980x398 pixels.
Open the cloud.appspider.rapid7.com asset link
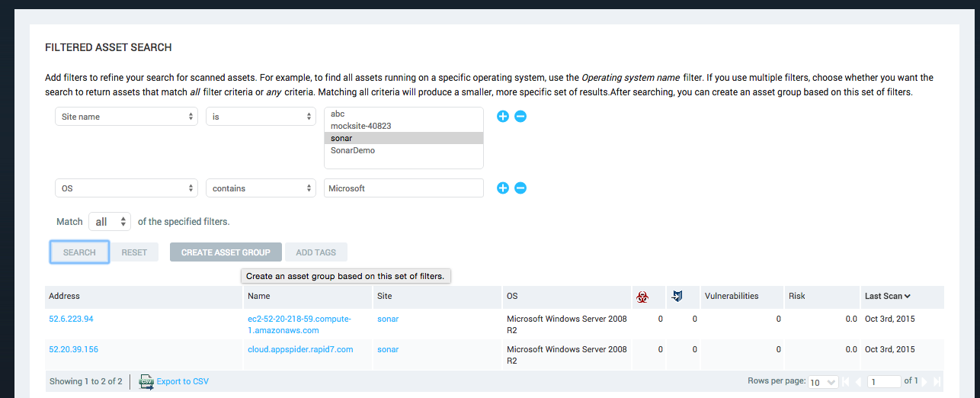300,349
